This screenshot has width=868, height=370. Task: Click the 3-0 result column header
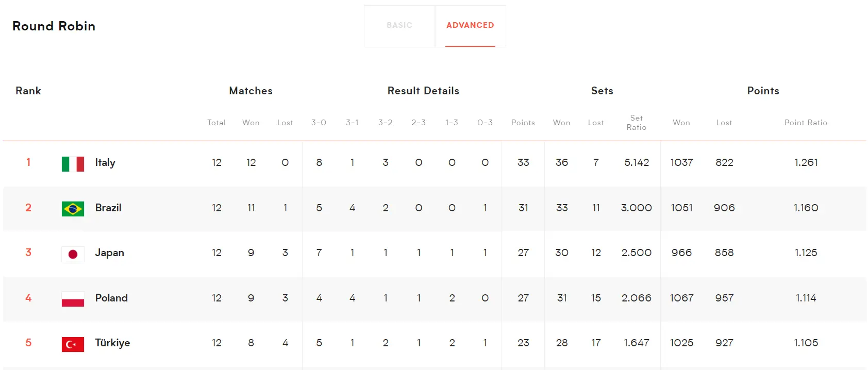319,123
